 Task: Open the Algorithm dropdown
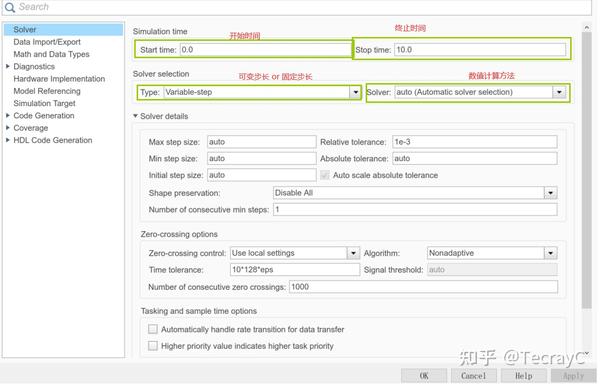(492, 253)
